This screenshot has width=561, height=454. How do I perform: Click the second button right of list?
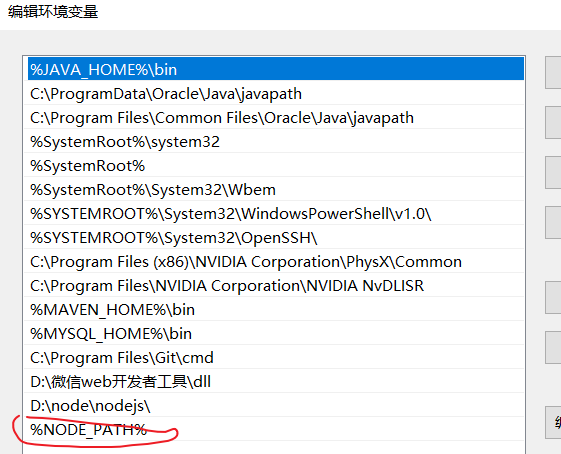(553, 122)
